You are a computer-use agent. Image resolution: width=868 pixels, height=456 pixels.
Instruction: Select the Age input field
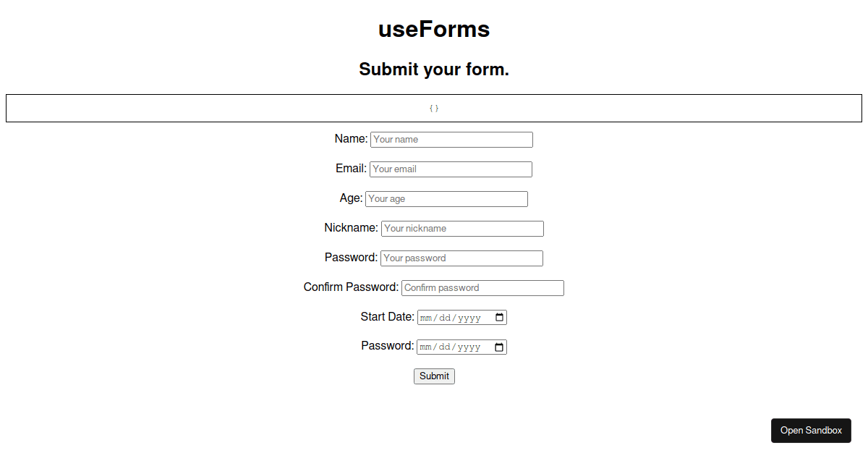pyautogui.click(x=446, y=199)
